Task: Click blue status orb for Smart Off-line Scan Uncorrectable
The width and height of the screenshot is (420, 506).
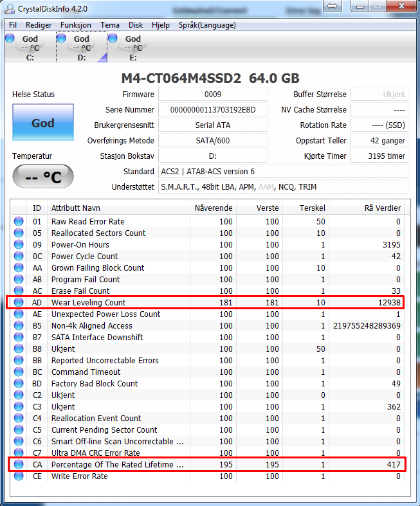Action: [19, 441]
